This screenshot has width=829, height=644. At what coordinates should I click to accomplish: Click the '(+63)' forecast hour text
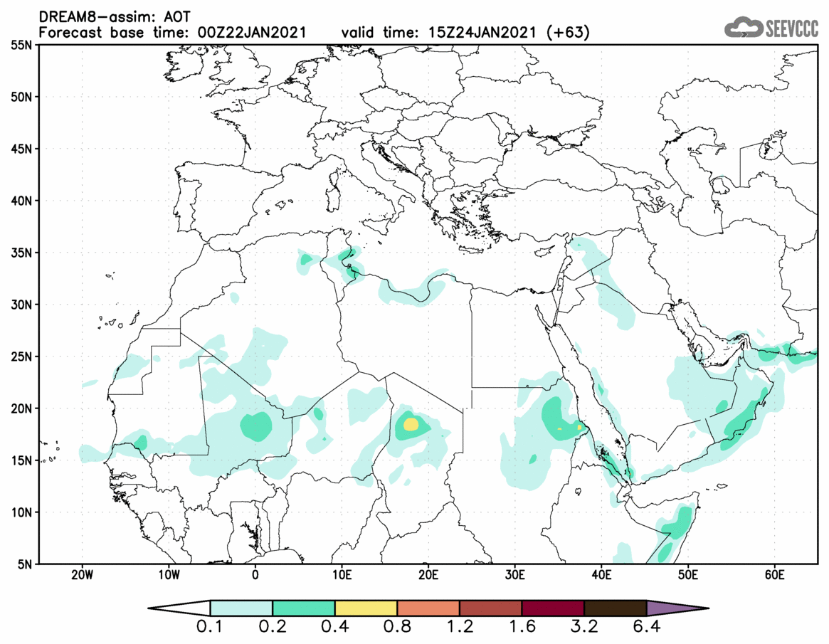click(x=567, y=33)
